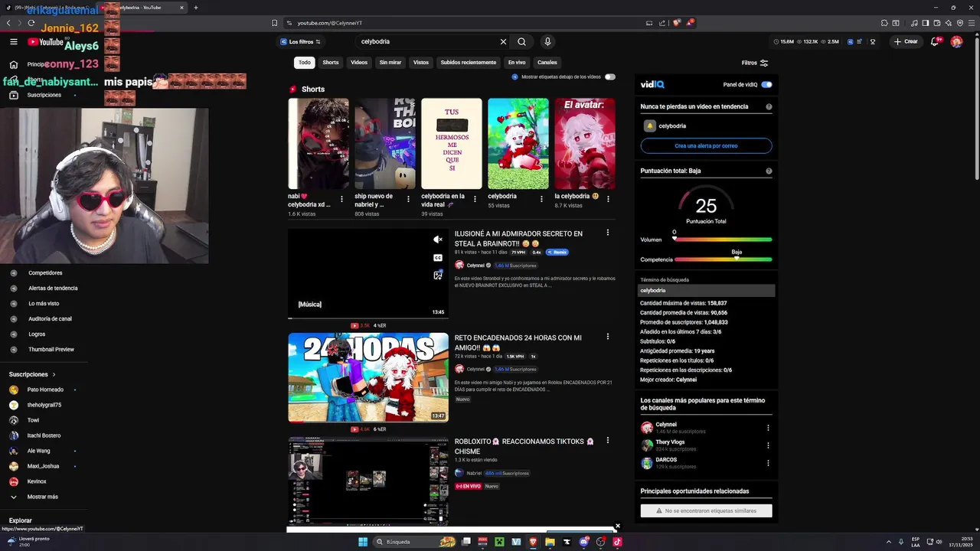Open Discord from the taskbar
The width and height of the screenshot is (980, 551).
(x=584, y=542)
